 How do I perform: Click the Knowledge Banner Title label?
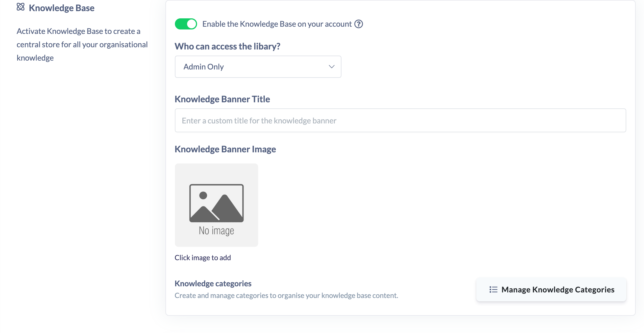[x=222, y=99]
